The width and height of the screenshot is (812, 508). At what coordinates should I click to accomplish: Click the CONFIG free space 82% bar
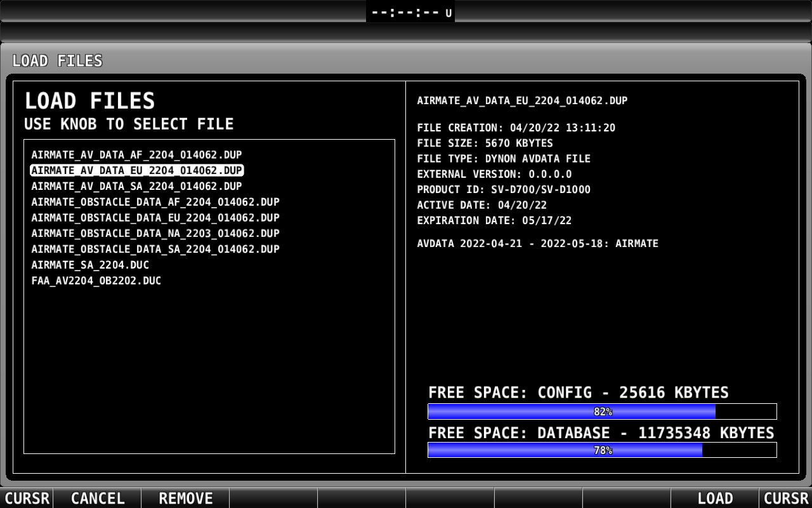(x=602, y=411)
